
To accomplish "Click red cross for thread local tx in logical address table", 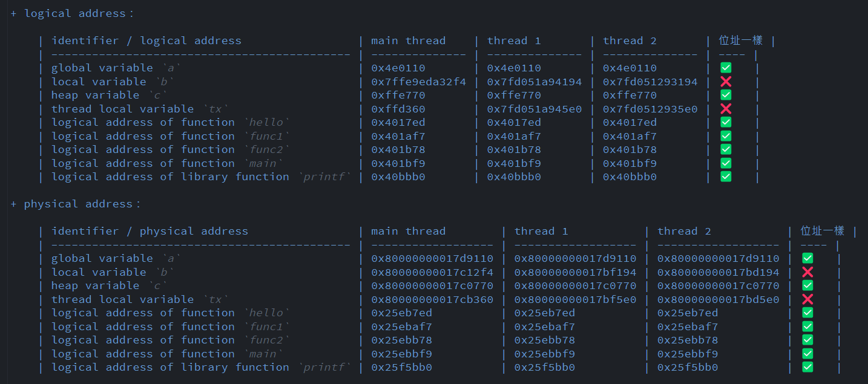I will (x=726, y=109).
